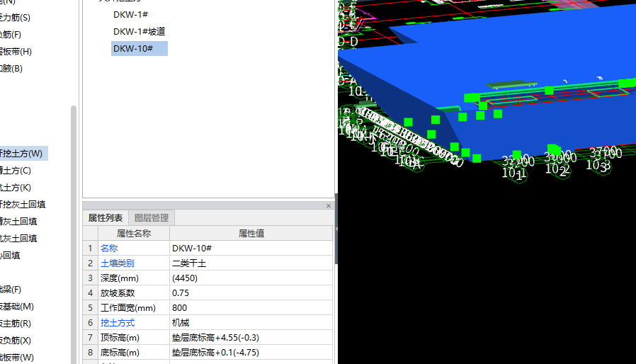
Task: Switch to the 图层管理 tab
Action: point(152,218)
